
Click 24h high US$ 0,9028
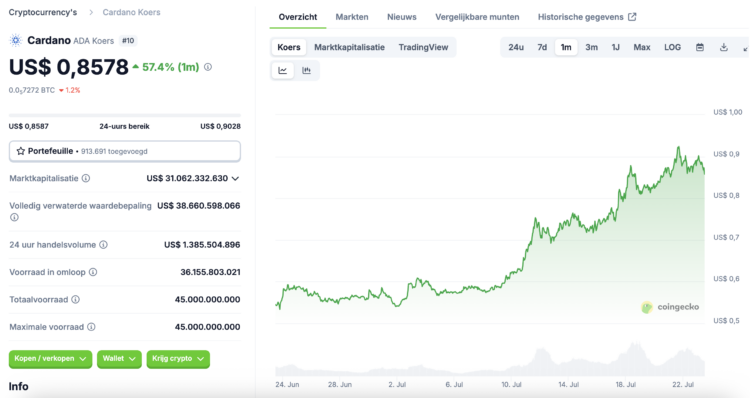221,126
